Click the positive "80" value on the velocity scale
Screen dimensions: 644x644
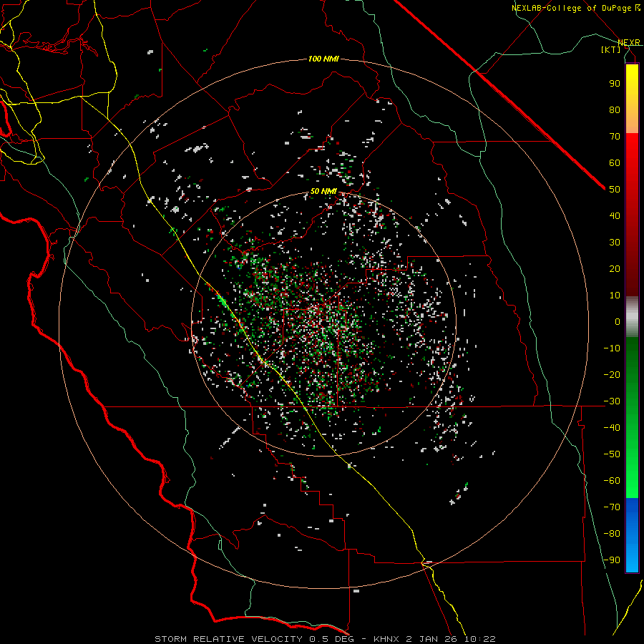tap(615, 109)
